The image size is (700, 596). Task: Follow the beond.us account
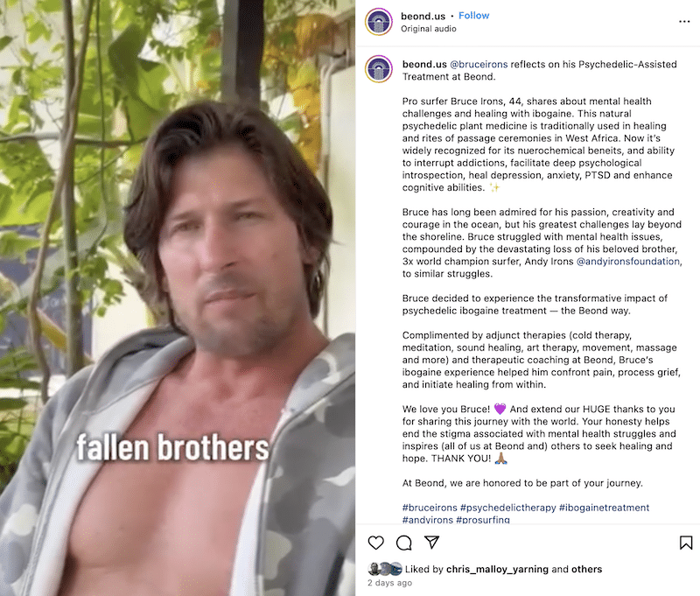pyautogui.click(x=473, y=16)
